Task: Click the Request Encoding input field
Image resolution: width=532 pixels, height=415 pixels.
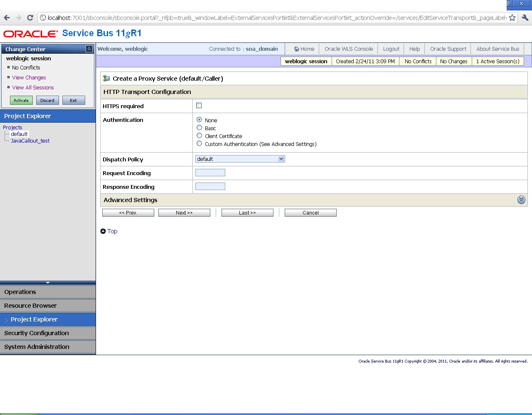Action: (x=210, y=173)
